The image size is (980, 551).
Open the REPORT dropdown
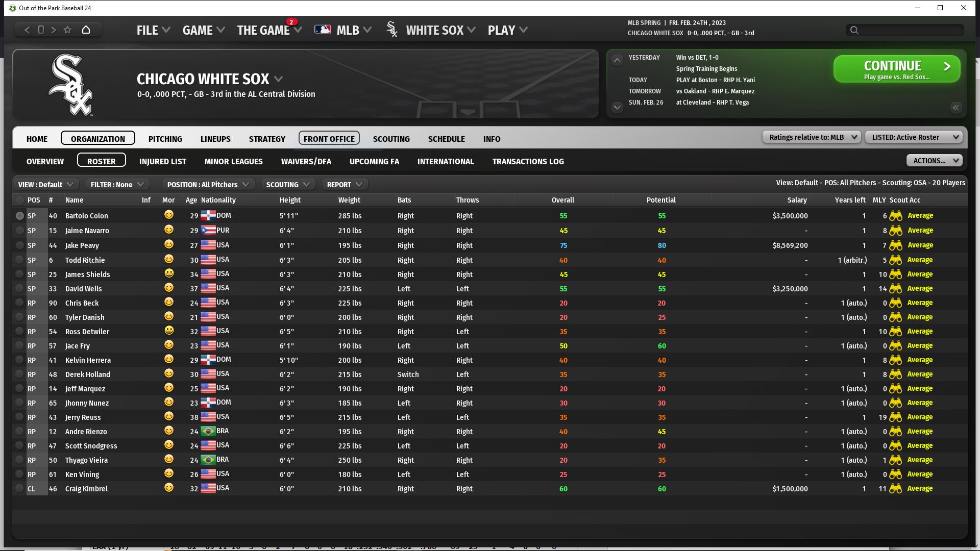tap(345, 185)
